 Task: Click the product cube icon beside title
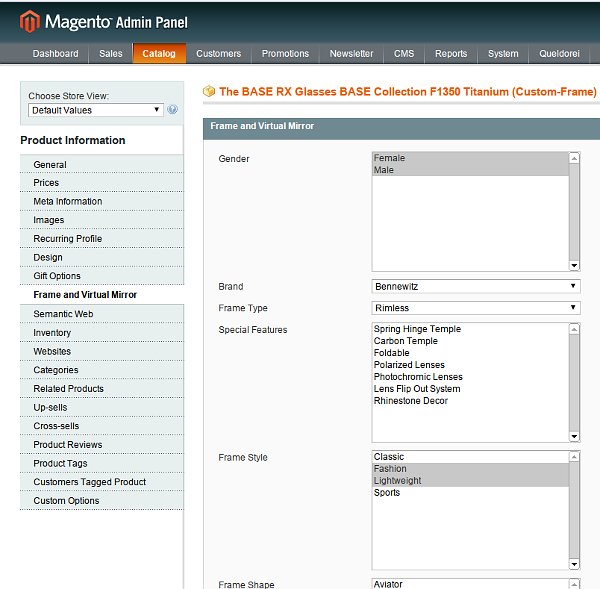tap(209, 91)
